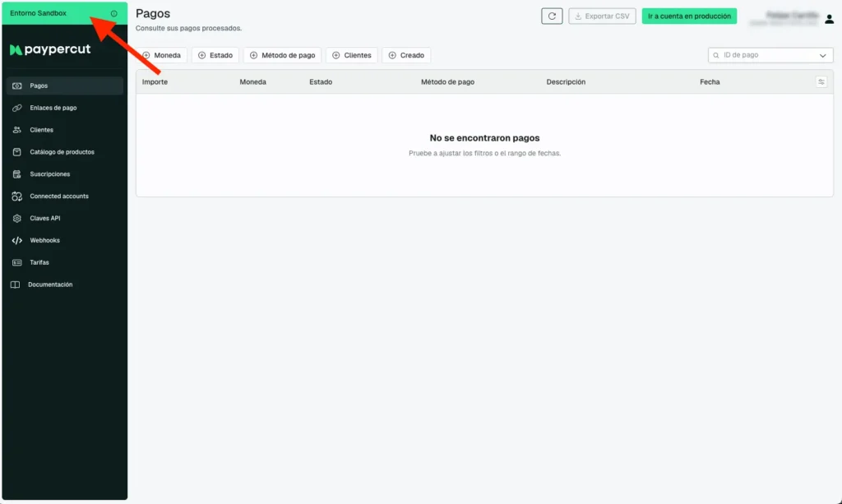Screen dimensions: 842x504
Task: Click Exportar CSV button
Action: pyautogui.click(x=602, y=16)
